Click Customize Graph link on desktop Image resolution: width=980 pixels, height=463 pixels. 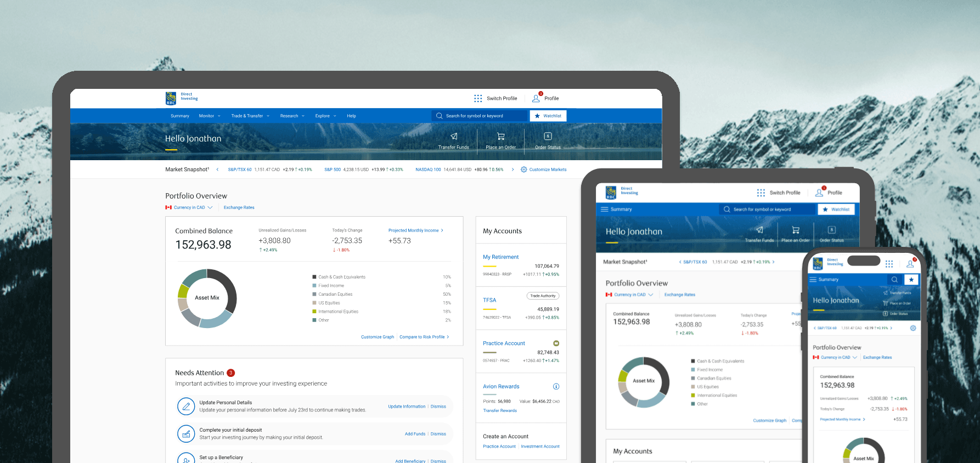coord(378,337)
